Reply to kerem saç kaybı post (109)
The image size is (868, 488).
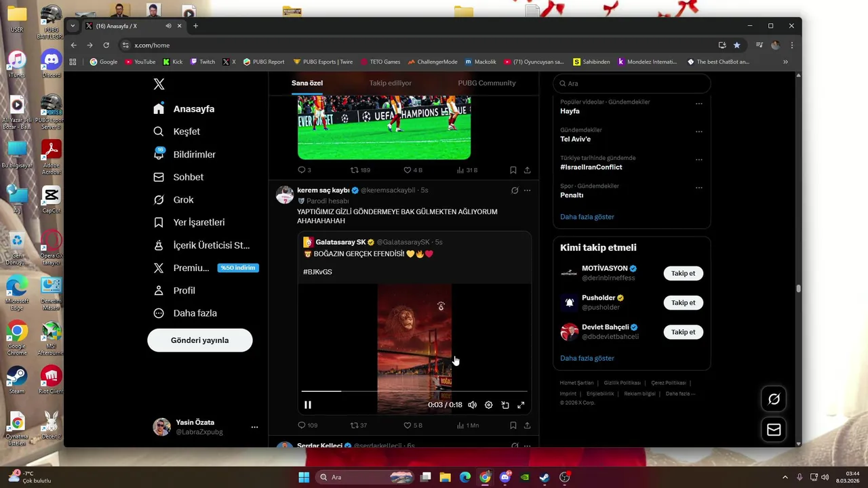pyautogui.click(x=307, y=425)
